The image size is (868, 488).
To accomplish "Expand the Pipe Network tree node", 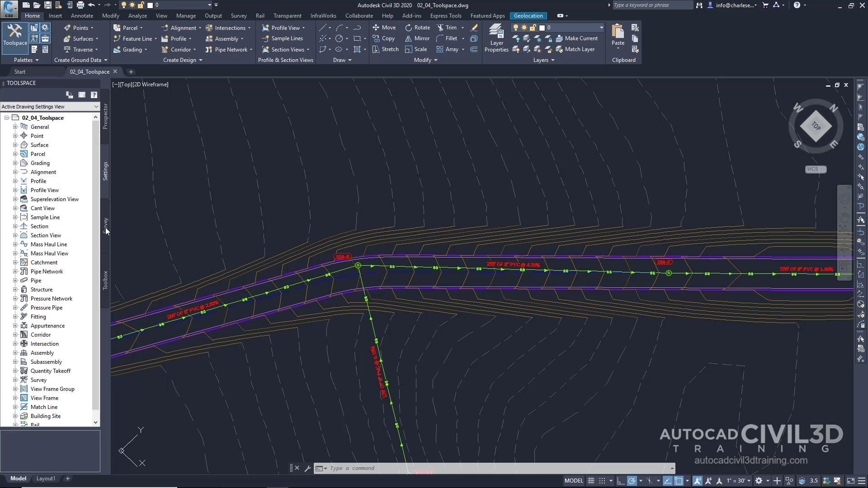I will pos(15,272).
